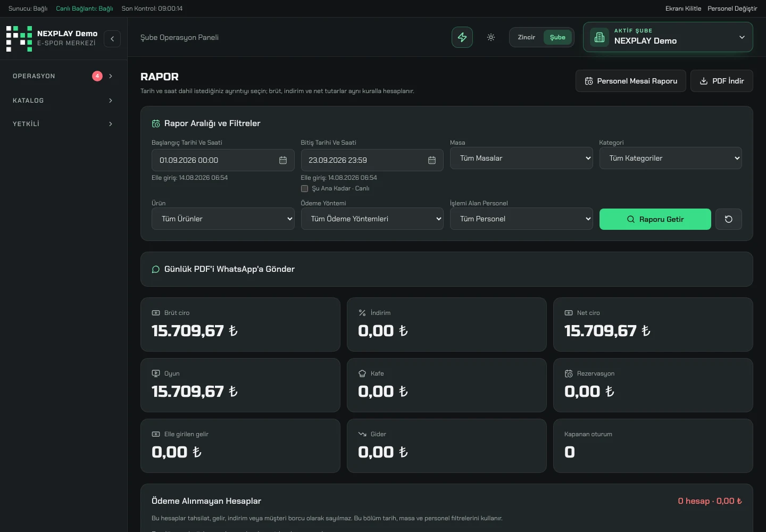Click the Net ciro banknote icon
Viewport: 766px width, 532px height.
569,313
